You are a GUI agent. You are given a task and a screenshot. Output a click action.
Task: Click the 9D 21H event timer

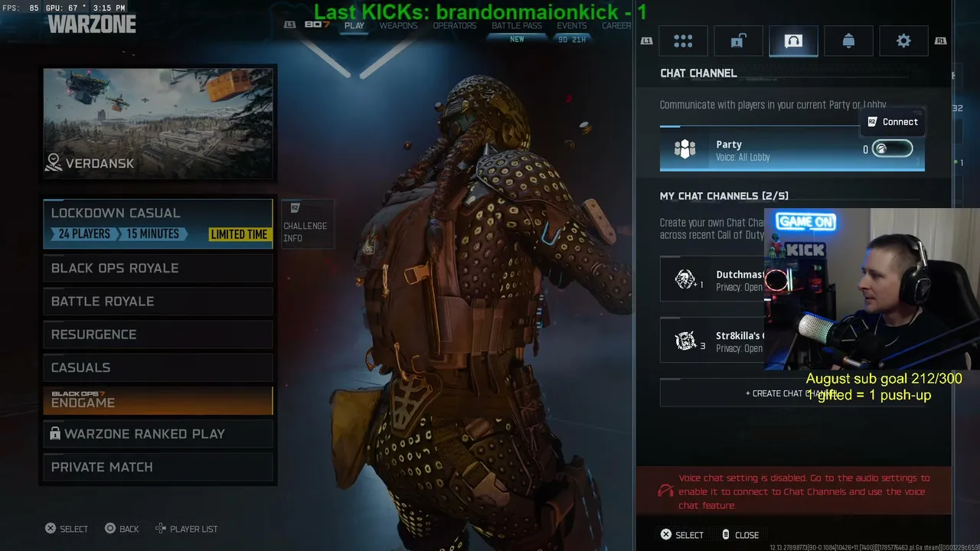point(572,40)
